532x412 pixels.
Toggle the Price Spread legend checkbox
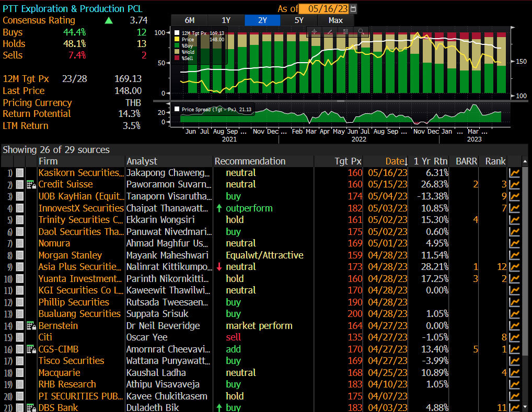coord(177,109)
